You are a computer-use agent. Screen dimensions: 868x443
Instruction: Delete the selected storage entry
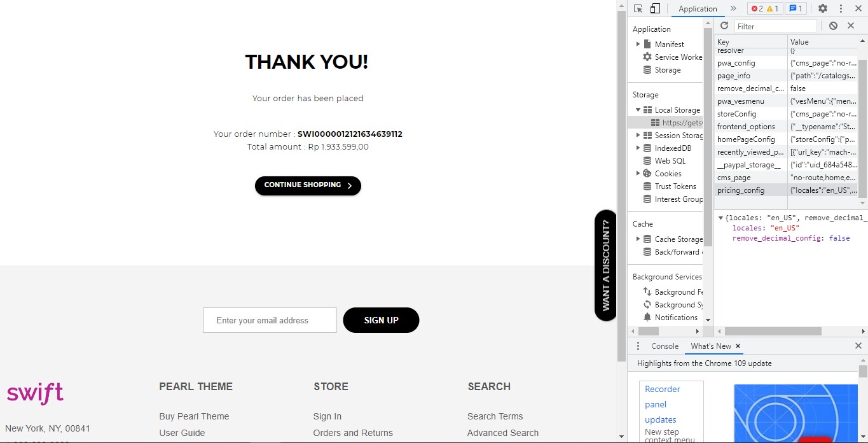[x=851, y=25]
